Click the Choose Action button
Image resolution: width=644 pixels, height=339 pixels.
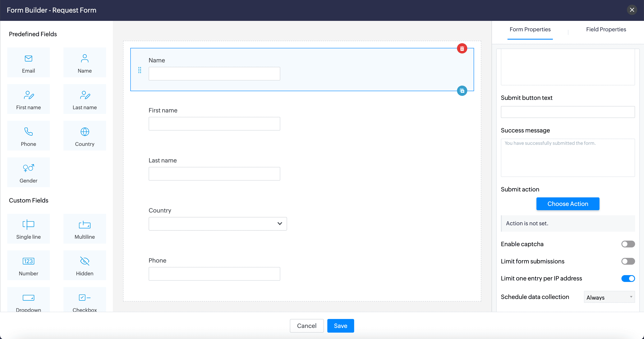point(568,204)
